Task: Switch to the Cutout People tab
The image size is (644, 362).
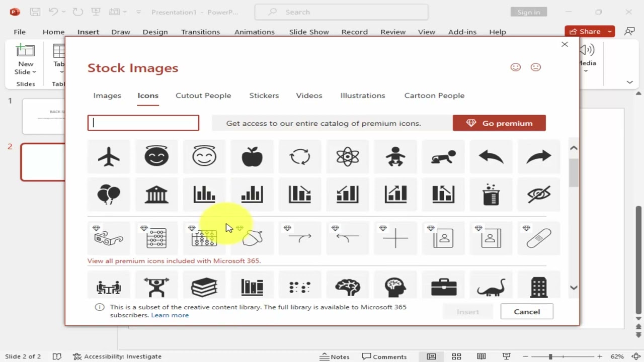Action: click(x=203, y=96)
